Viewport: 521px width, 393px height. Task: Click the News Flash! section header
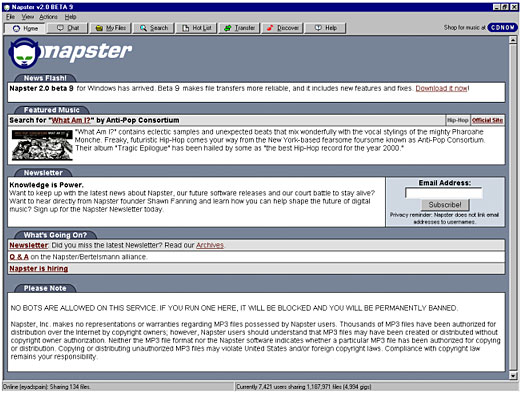click(45, 78)
